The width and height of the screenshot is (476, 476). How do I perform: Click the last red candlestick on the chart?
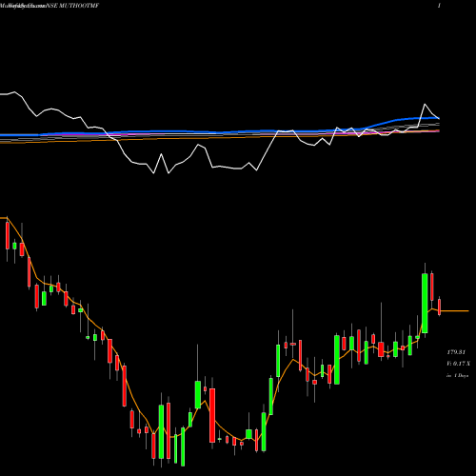point(440,307)
